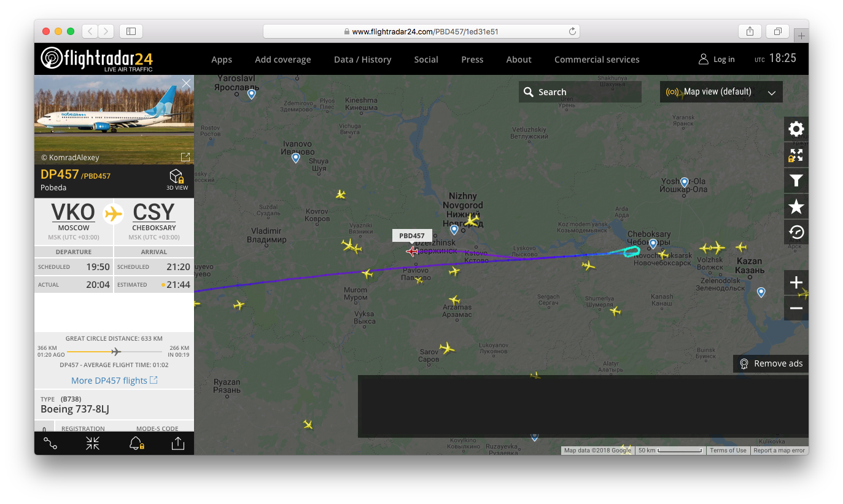The width and height of the screenshot is (843, 504).
Task: Toggle center-on-aircraft follow icon
Action: pos(93,443)
